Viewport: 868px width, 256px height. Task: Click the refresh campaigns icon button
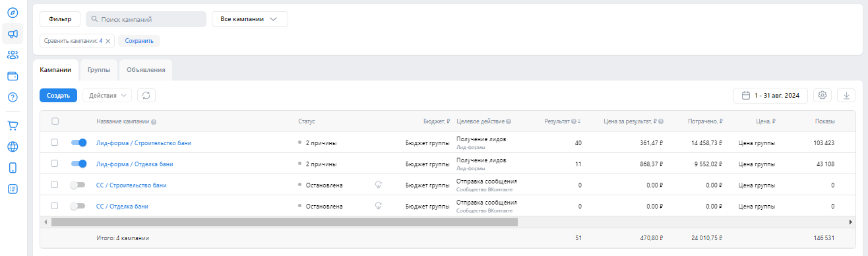[146, 96]
